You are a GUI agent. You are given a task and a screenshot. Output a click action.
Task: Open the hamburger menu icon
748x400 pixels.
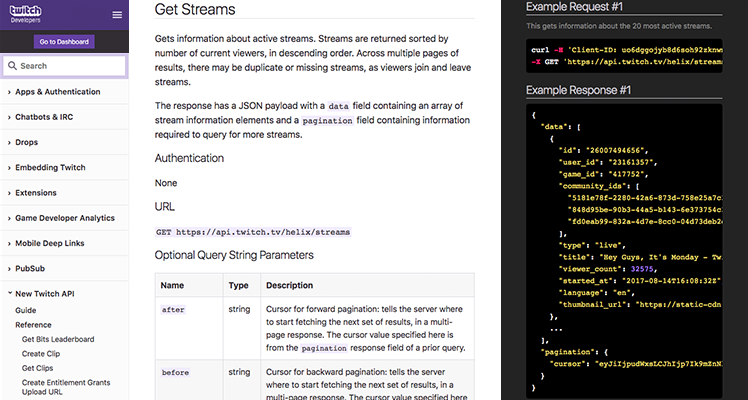pos(117,15)
